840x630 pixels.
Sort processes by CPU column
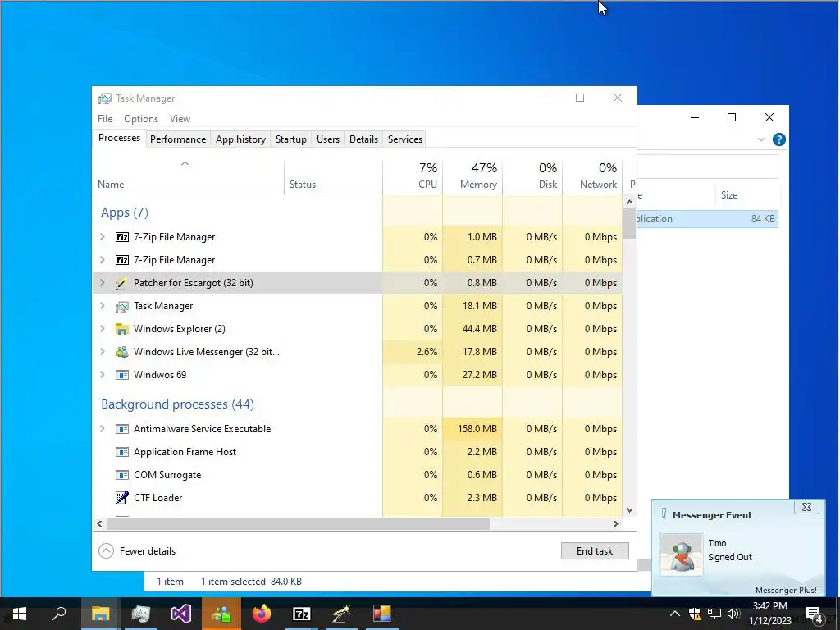click(x=413, y=177)
